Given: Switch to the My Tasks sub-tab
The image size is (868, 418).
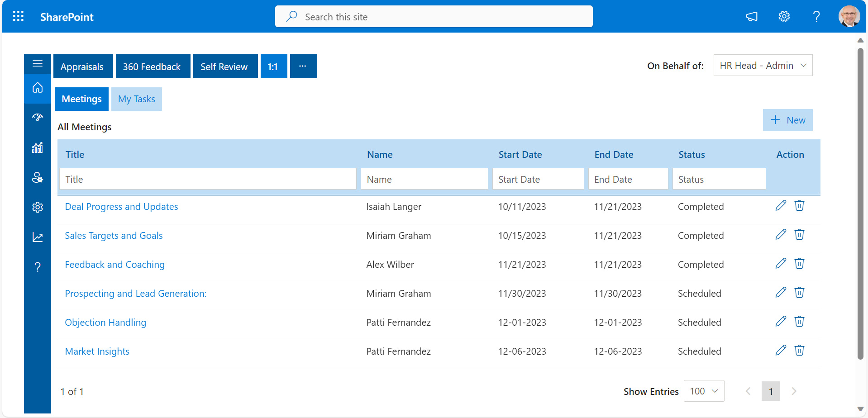Looking at the screenshot, I should 136,99.
